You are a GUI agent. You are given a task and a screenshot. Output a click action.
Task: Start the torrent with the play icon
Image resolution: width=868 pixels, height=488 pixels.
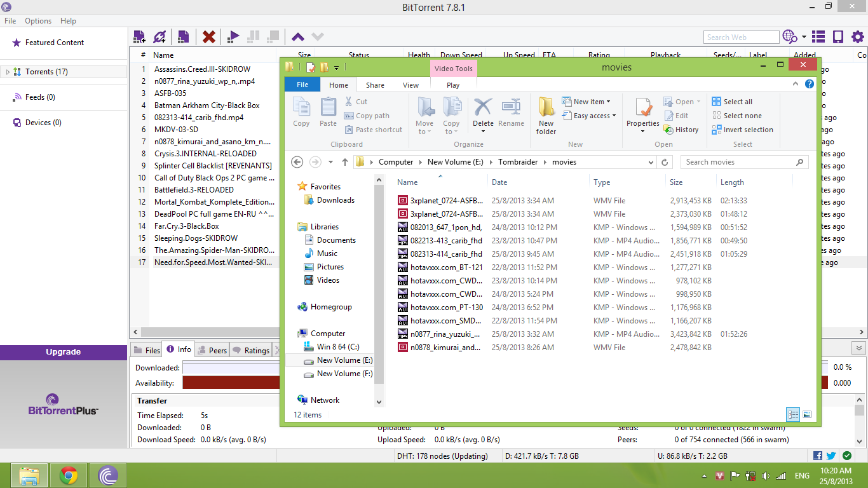tap(233, 37)
